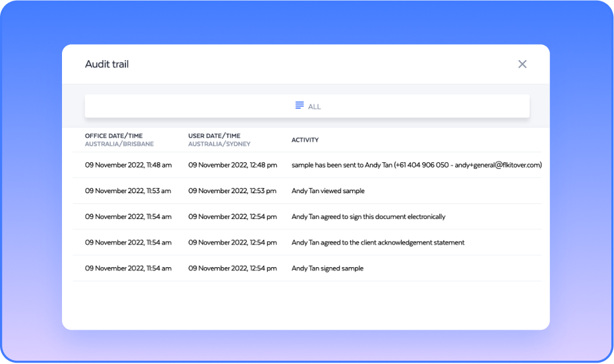Click 'Andy Tan agreed to sign this document electronically'
This screenshot has height=364, width=614.
(369, 217)
